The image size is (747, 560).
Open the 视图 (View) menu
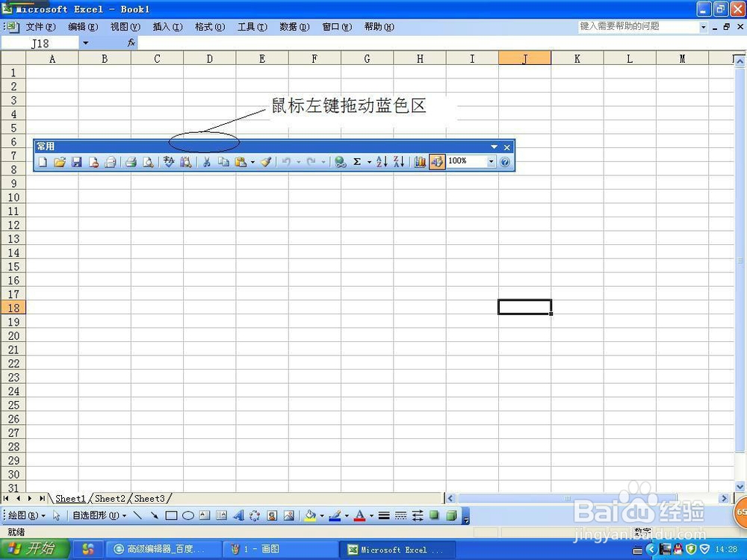tap(125, 27)
